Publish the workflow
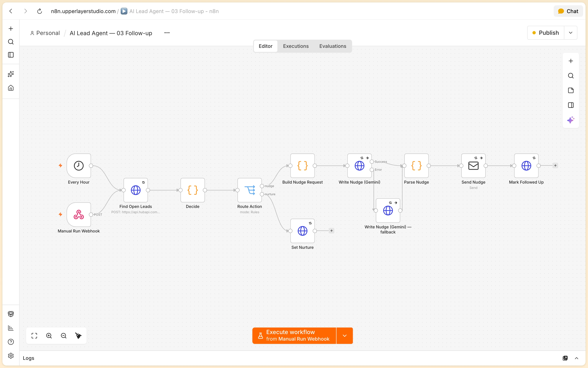588x368 pixels. (546, 33)
